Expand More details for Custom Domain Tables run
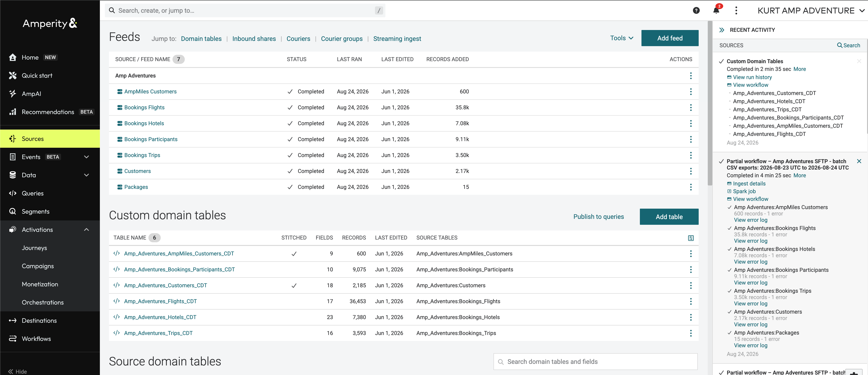 800,69
